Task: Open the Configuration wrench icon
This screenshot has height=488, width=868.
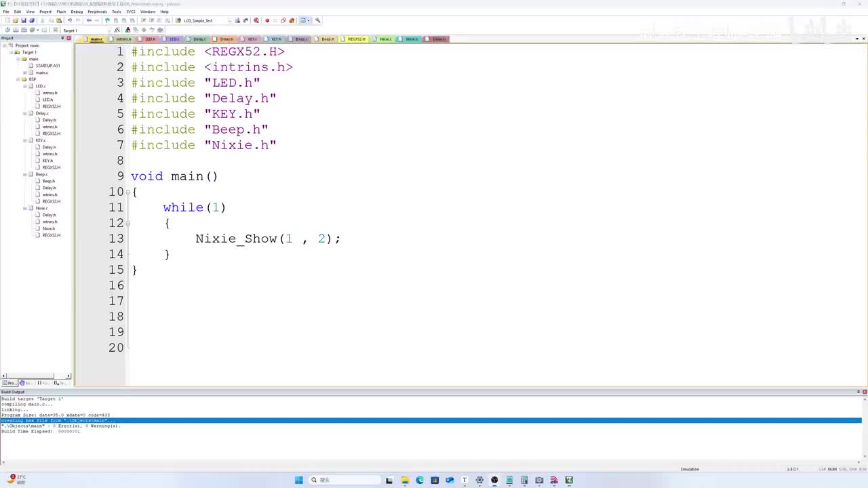Action: 317,20
